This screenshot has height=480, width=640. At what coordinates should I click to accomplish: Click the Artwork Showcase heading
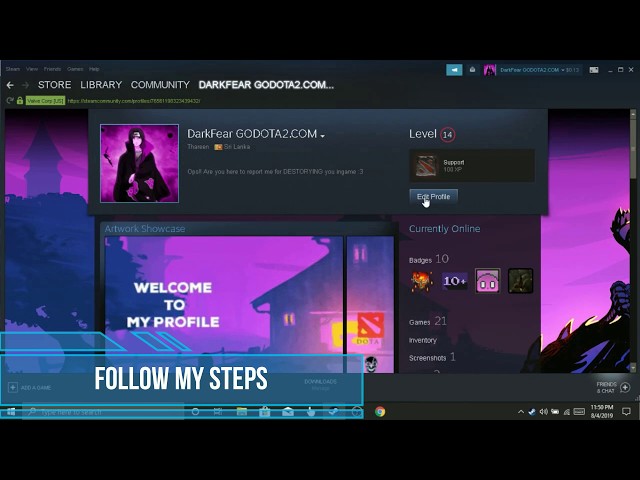coord(144,229)
